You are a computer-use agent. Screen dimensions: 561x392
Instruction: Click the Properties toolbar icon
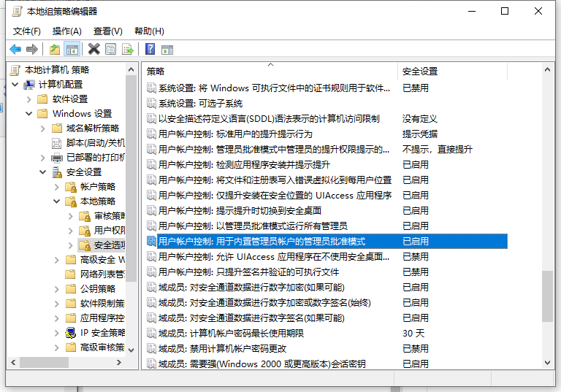click(111, 49)
